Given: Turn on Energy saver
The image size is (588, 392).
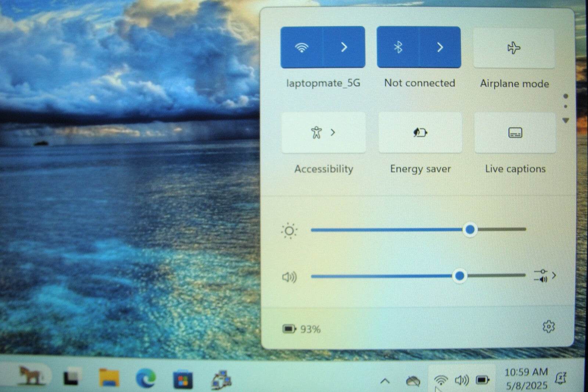Looking at the screenshot, I should [x=420, y=132].
